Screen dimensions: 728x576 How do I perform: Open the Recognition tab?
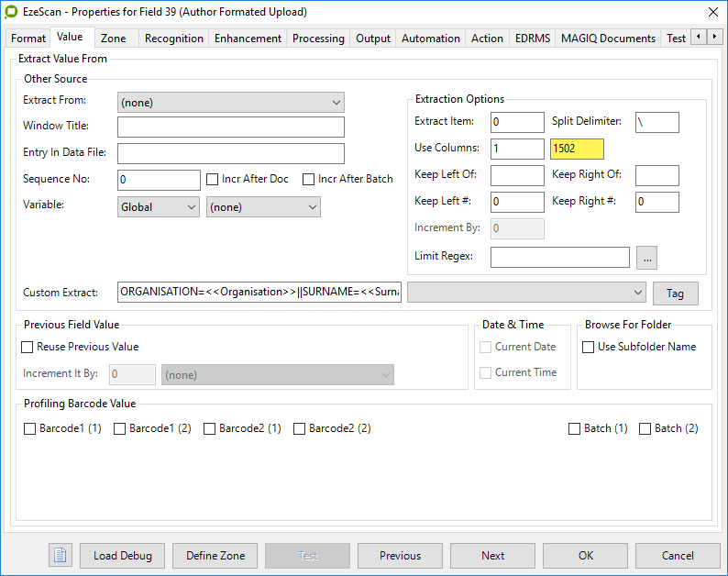tap(173, 39)
